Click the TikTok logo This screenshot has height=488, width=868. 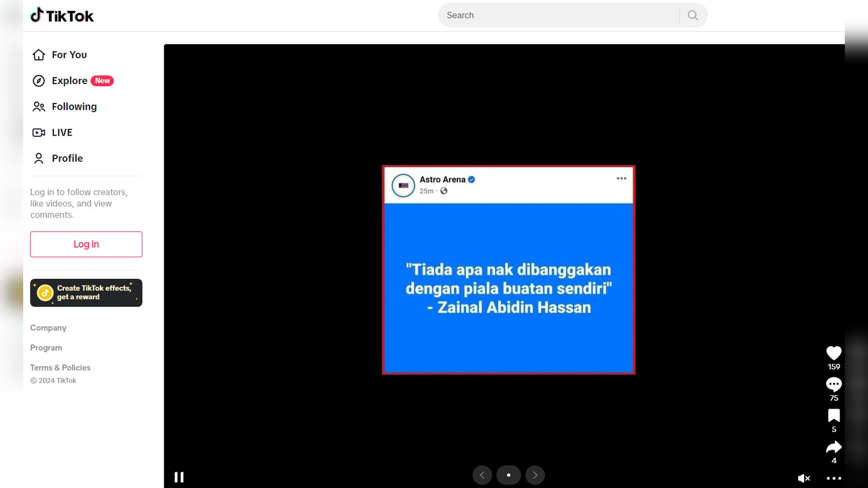click(62, 15)
